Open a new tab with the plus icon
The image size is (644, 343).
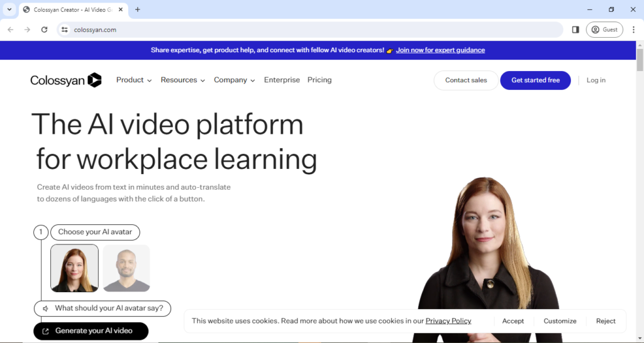pyautogui.click(x=138, y=9)
